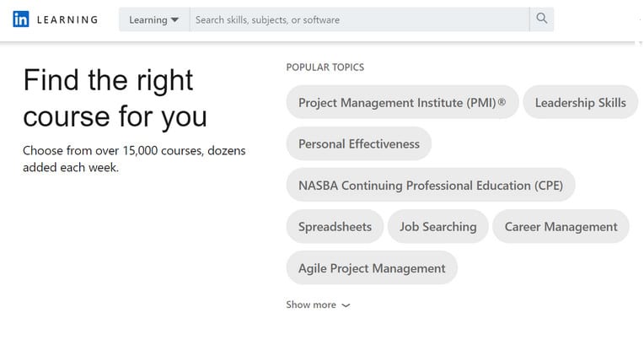Click the LinkedIn 'in' logo icon

coord(21,19)
